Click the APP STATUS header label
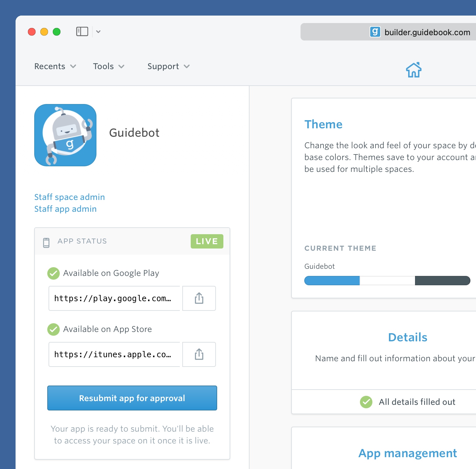 82,241
